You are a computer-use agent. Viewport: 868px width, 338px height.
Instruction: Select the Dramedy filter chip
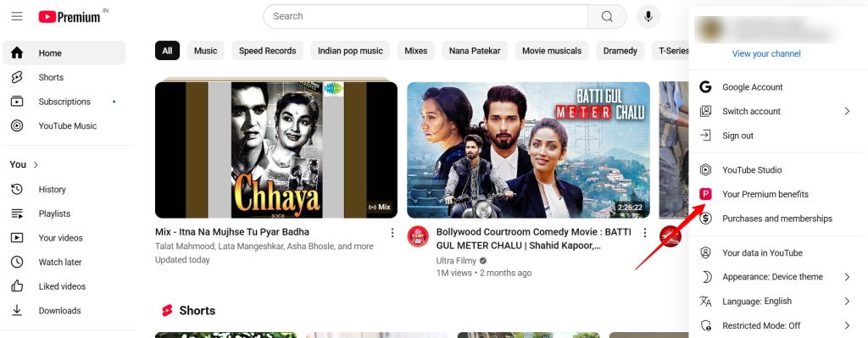pos(620,51)
